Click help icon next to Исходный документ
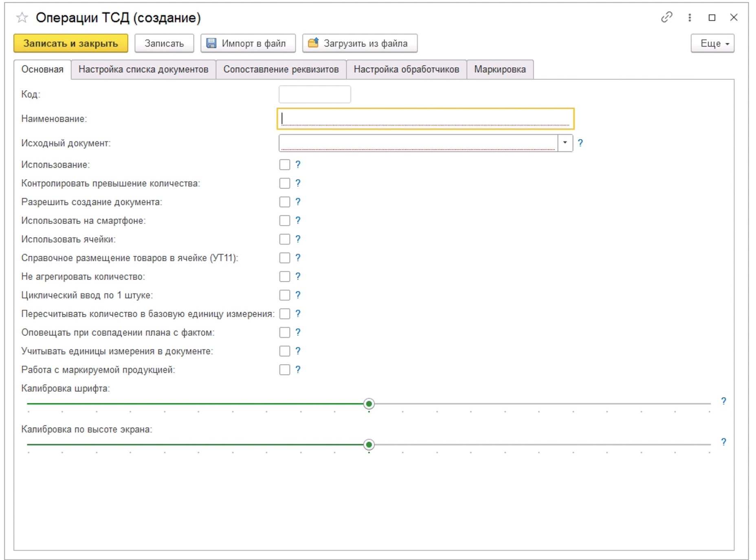The height and width of the screenshot is (560, 756). click(x=580, y=143)
